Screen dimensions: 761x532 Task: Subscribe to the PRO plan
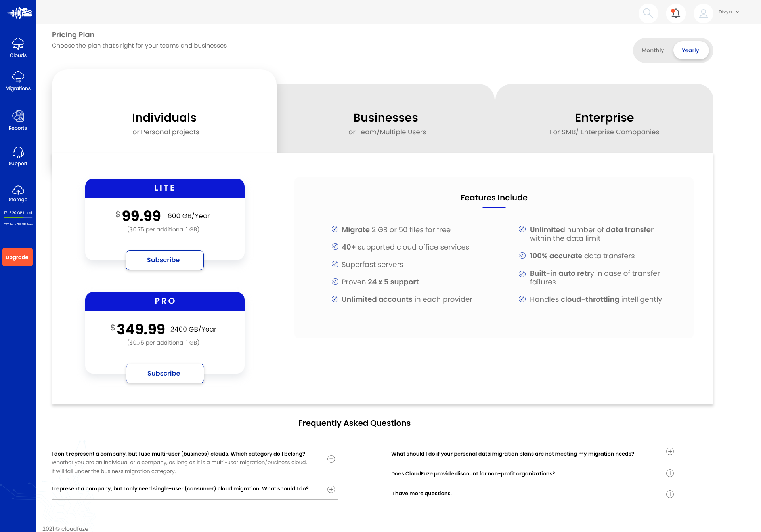[165, 374]
